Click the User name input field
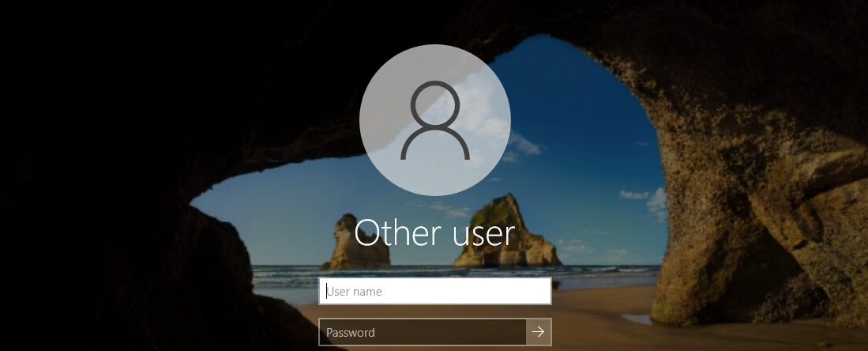 (435, 291)
